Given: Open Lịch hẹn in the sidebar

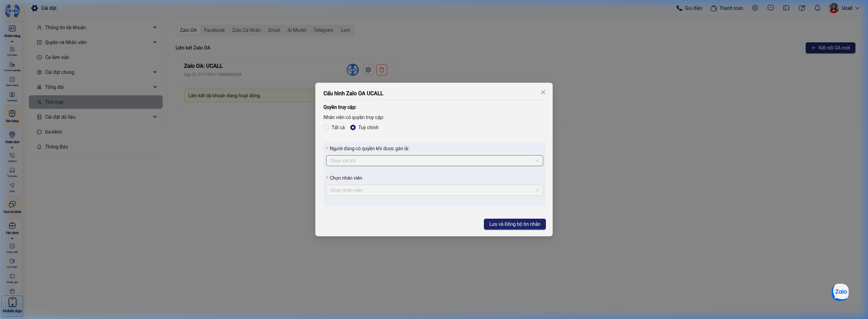Looking at the screenshot, I should point(12,263).
